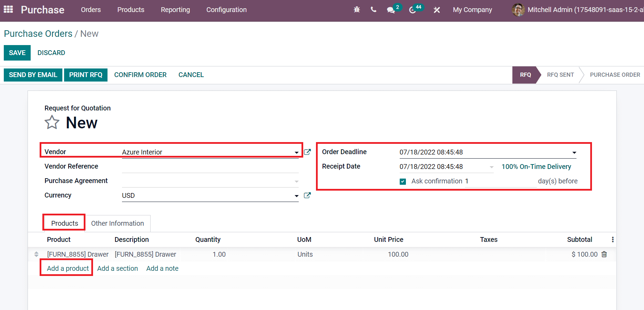Delete the Drawer line with trash icon

604,254
